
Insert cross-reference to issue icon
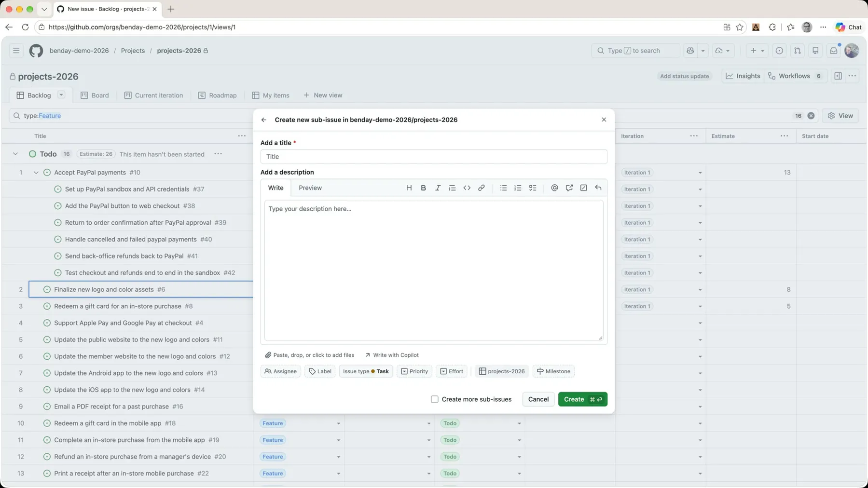(x=569, y=188)
